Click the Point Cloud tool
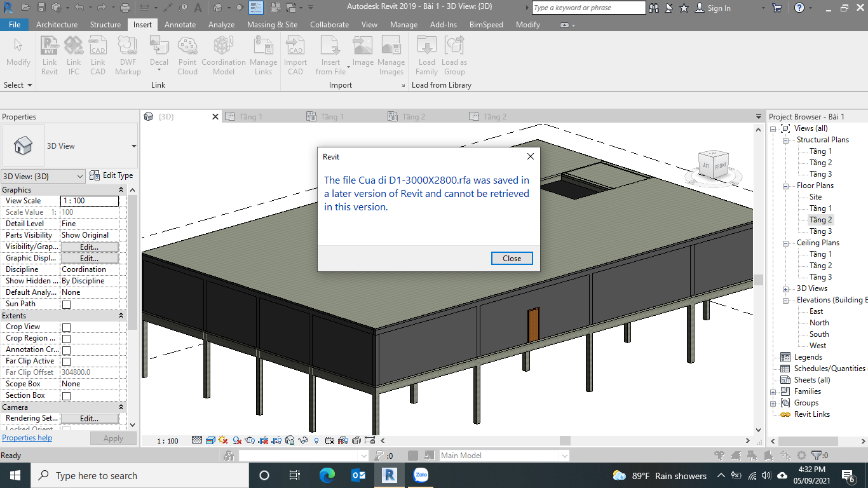This screenshot has height=488, width=868. [187, 56]
